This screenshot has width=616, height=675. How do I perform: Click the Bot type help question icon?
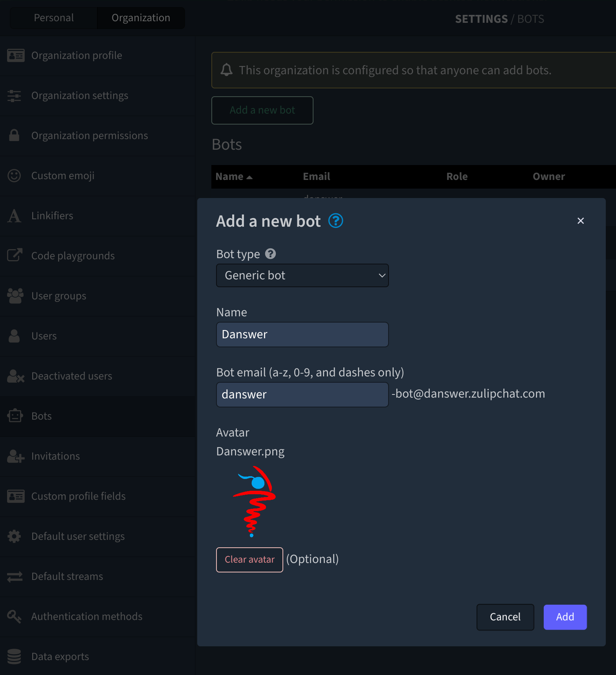(x=270, y=254)
